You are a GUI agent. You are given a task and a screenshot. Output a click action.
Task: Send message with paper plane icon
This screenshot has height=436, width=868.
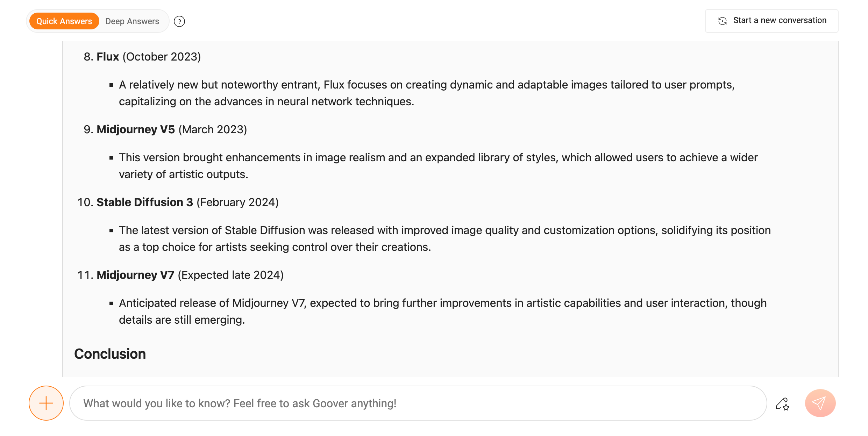tap(820, 403)
